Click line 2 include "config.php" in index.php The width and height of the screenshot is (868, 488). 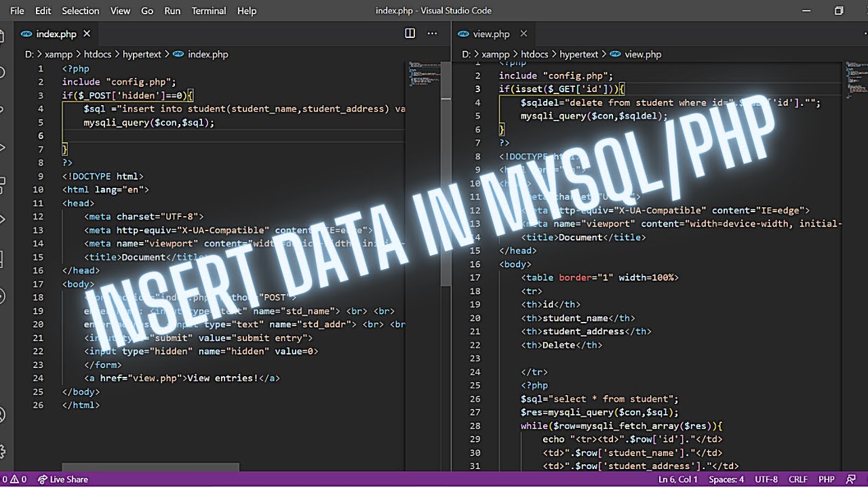click(x=119, y=82)
